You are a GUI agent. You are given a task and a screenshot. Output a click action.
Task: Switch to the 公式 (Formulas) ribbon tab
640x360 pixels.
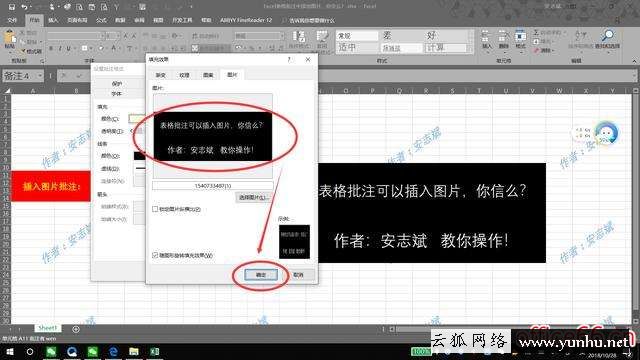tap(101, 20)
